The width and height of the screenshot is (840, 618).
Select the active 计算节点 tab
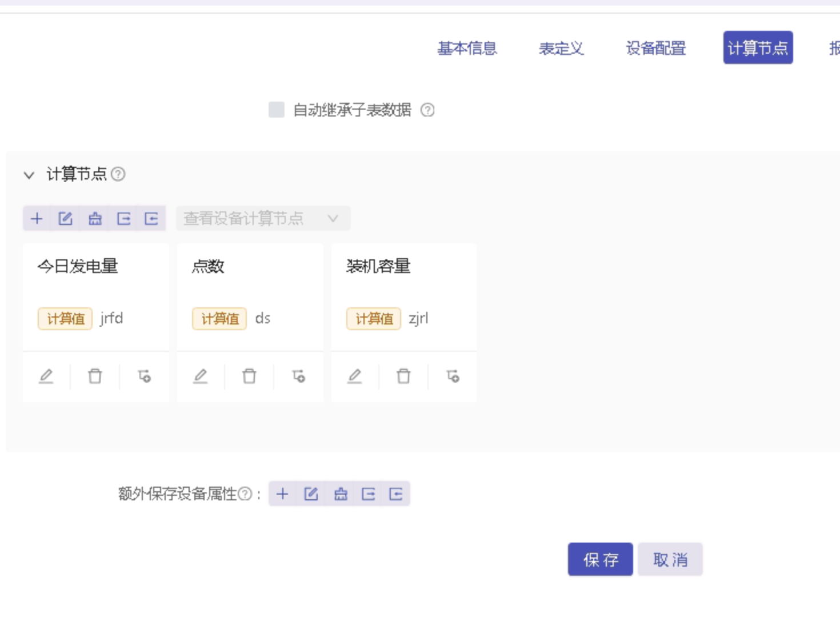coord(758,47)
